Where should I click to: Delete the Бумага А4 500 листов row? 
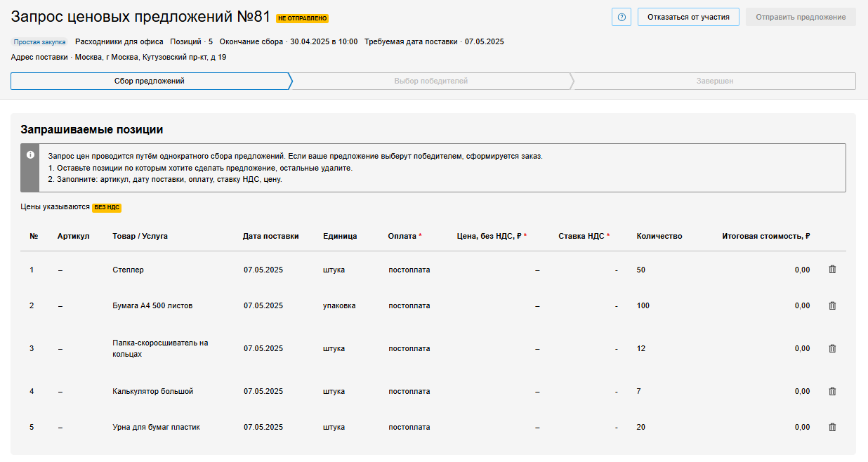click(832, 305)
